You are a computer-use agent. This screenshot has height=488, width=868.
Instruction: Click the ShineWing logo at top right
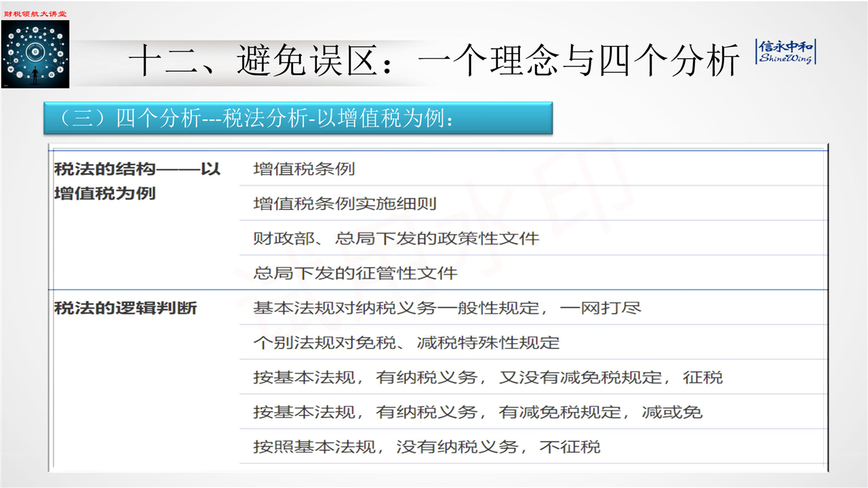point(786,52)
